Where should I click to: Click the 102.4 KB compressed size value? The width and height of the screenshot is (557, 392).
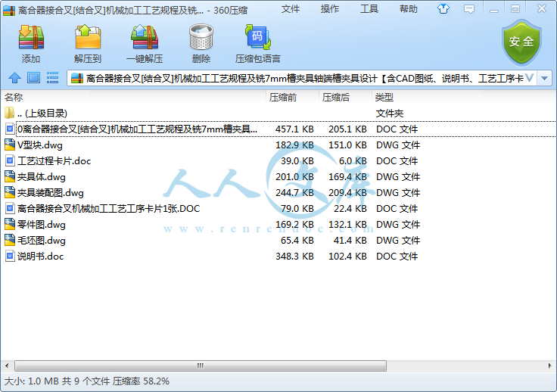point(347,257)
